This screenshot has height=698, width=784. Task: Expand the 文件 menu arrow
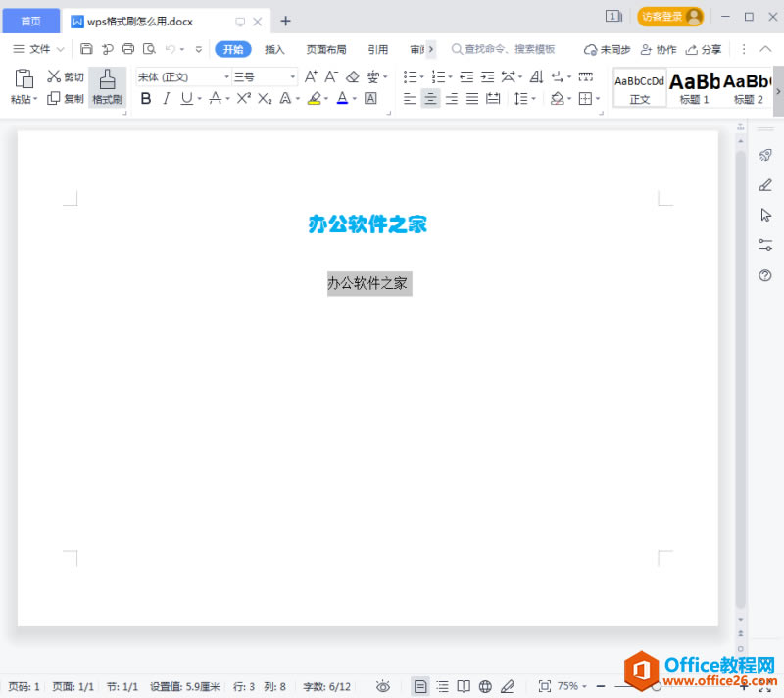point(60,49)
